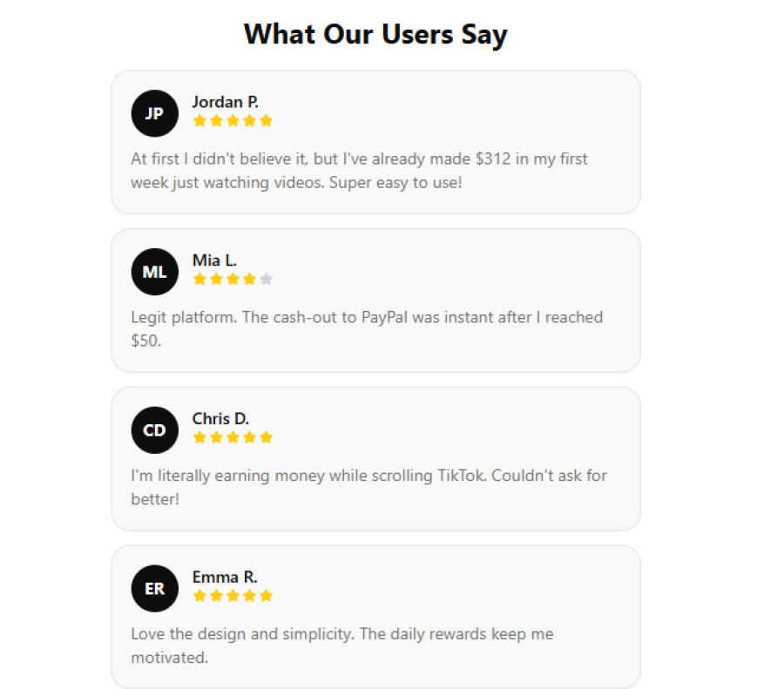Click Emma R.'s star rating

pyautogui.click(x=233, y=596)
